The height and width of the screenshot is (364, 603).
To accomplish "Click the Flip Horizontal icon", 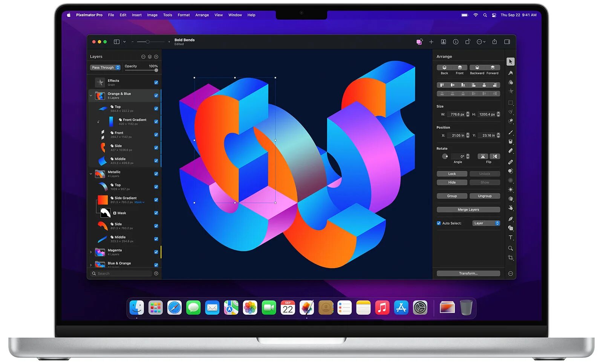I will [483, 156].
